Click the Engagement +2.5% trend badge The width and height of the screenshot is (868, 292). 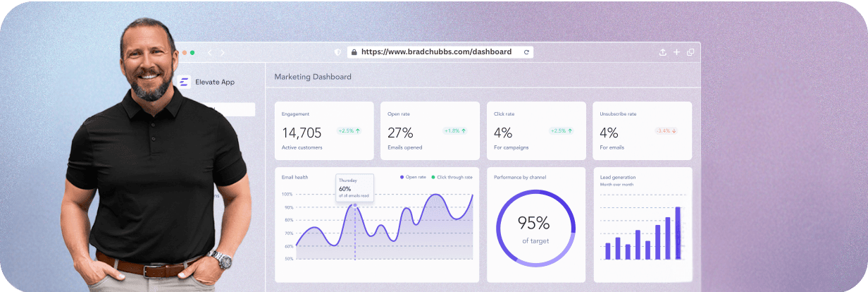click(349, 130)
